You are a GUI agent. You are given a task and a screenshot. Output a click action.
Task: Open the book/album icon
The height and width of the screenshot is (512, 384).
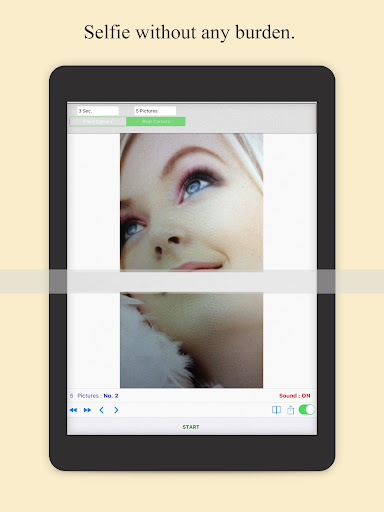(276, 410)
